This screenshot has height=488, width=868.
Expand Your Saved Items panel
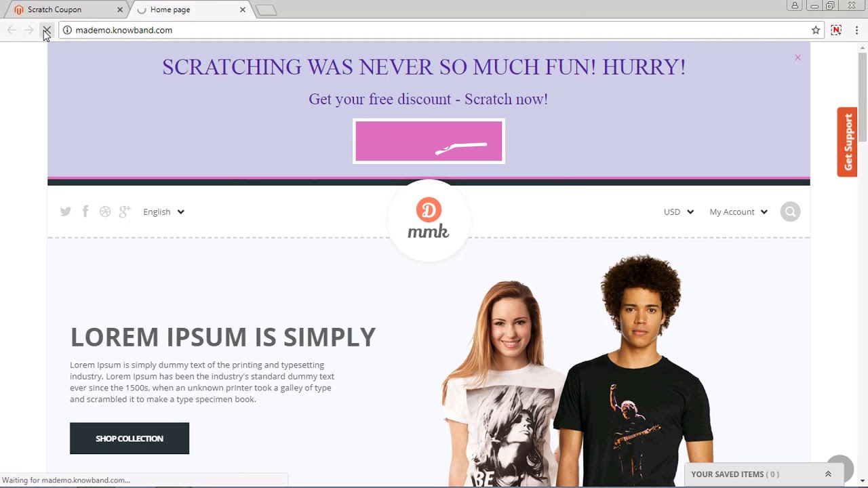(x=828, y=474)
